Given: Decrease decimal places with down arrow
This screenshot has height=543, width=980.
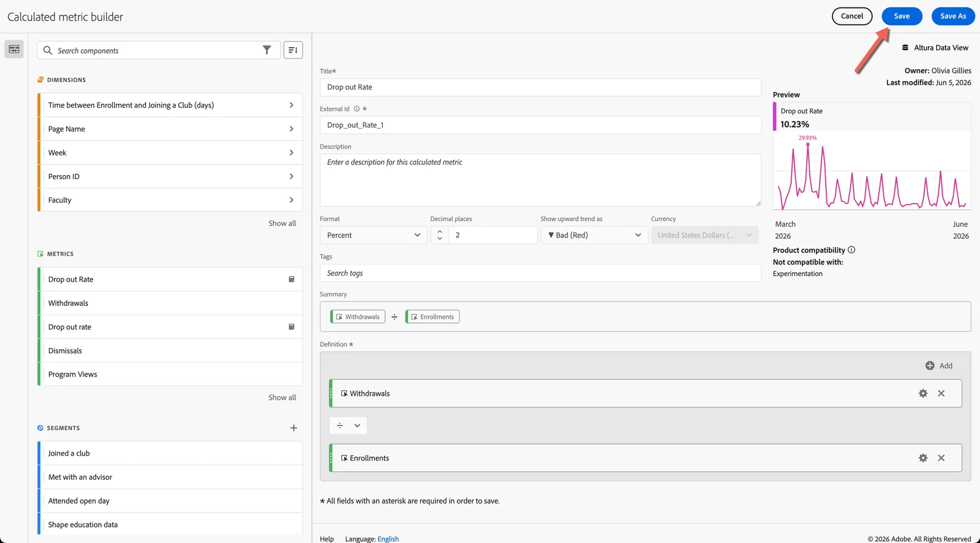Looking at the screenshot, I should 440,239.
